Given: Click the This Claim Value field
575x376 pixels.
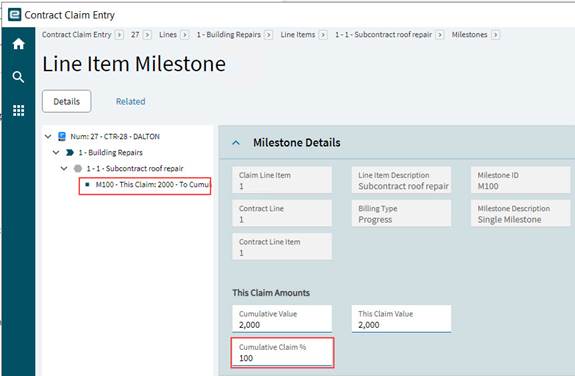Looking at the screenshot, I should coord(401,319).
